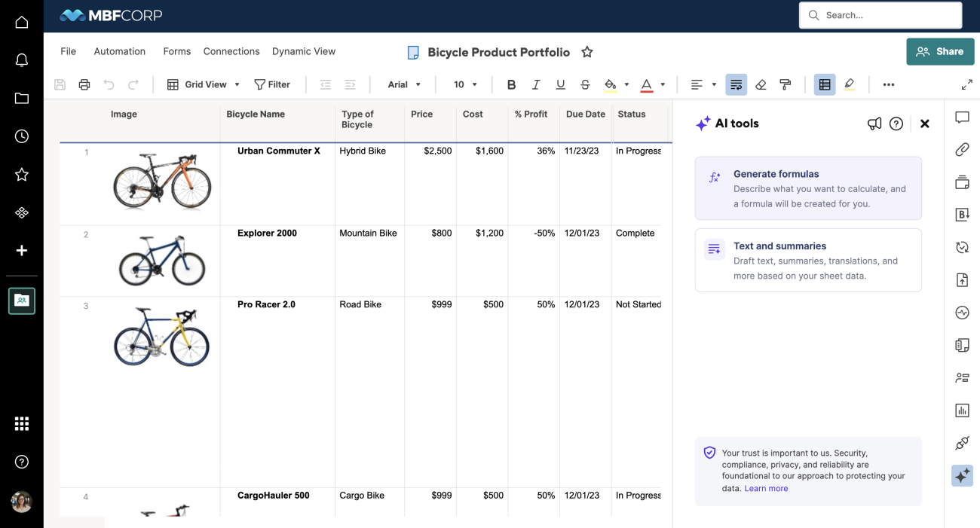Click the announcements megaphone in AI tools
The image size is (980, 528).
(x=874, y=124)
